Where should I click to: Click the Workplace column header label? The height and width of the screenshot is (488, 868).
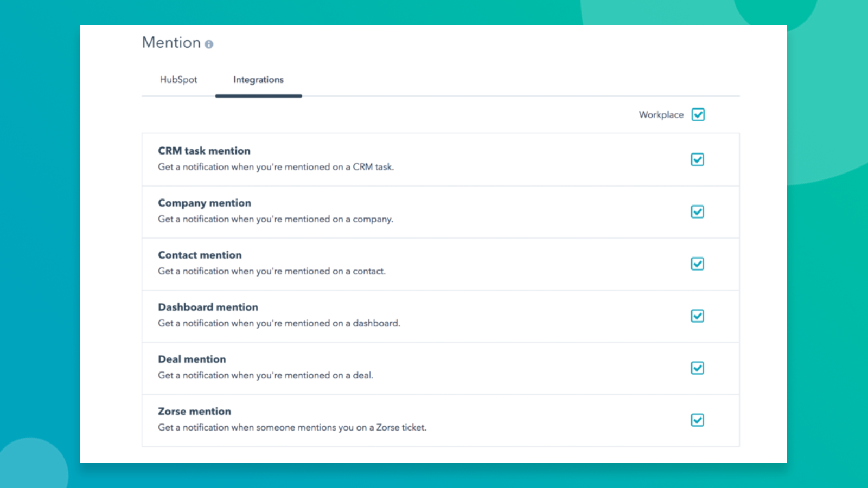coord(661,114)
